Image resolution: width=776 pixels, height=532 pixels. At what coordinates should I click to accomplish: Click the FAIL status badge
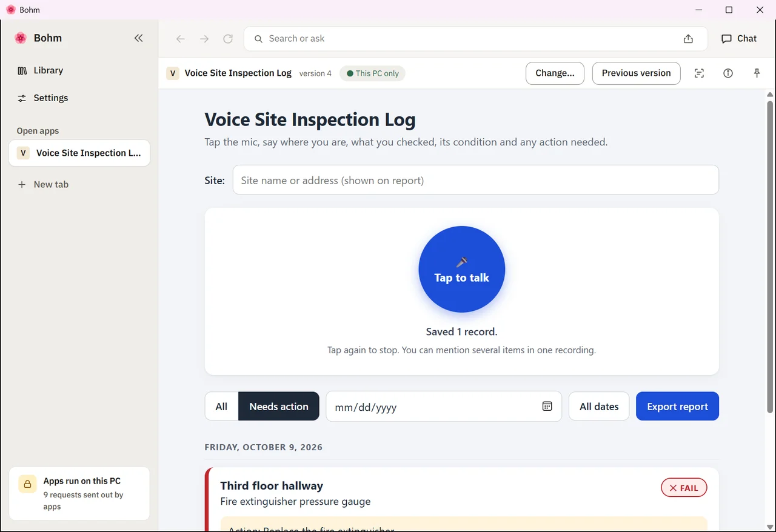(684, 488)
